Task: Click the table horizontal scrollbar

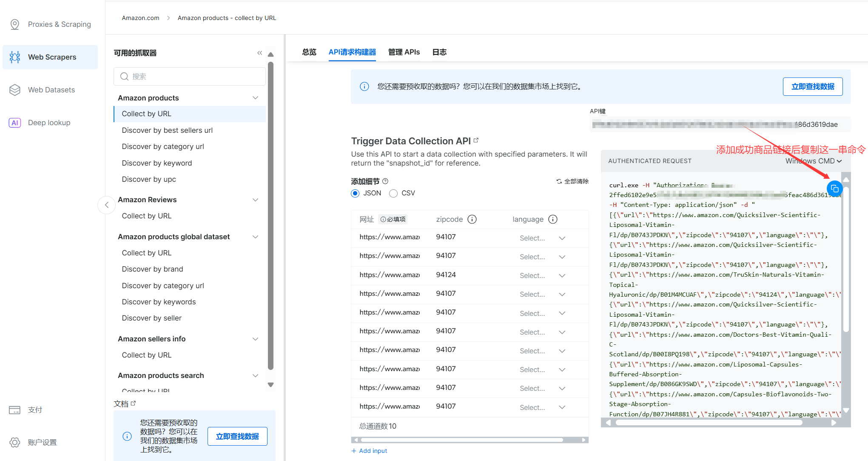Action: (x=462, y=440)
